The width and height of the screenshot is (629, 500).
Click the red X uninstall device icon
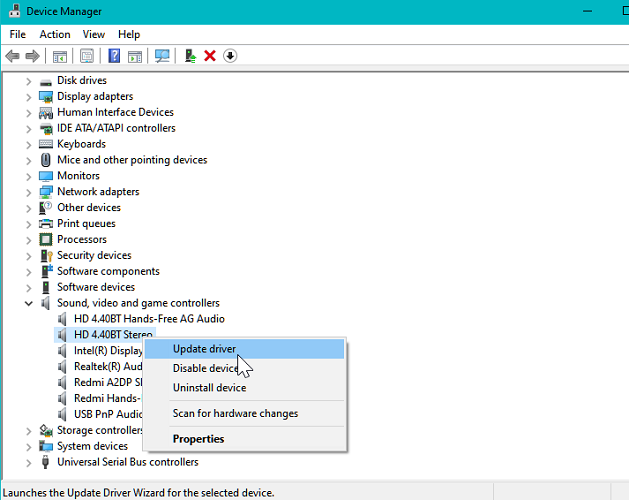210,56
